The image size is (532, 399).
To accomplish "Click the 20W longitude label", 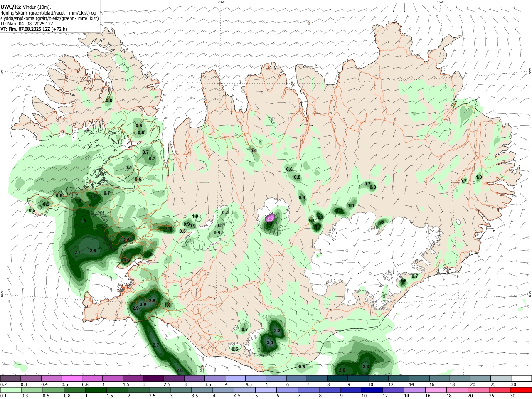I will (x=221, y=2).
